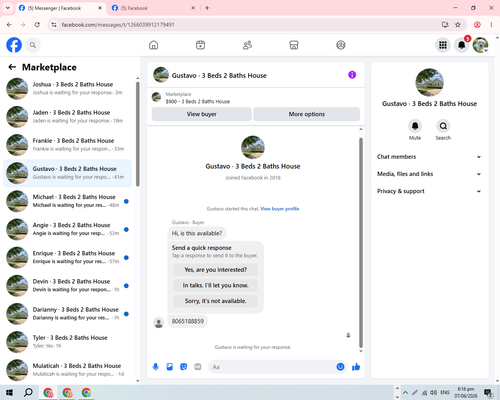Open Tyler's 3 Beds 2 Baths conversation
The image size is (500, 400).
[x=67, y=342]
